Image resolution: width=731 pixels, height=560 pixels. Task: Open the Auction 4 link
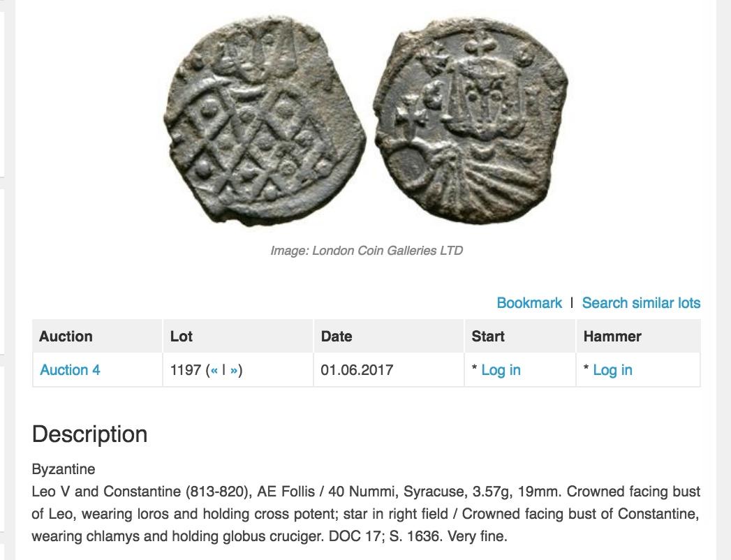70,370
